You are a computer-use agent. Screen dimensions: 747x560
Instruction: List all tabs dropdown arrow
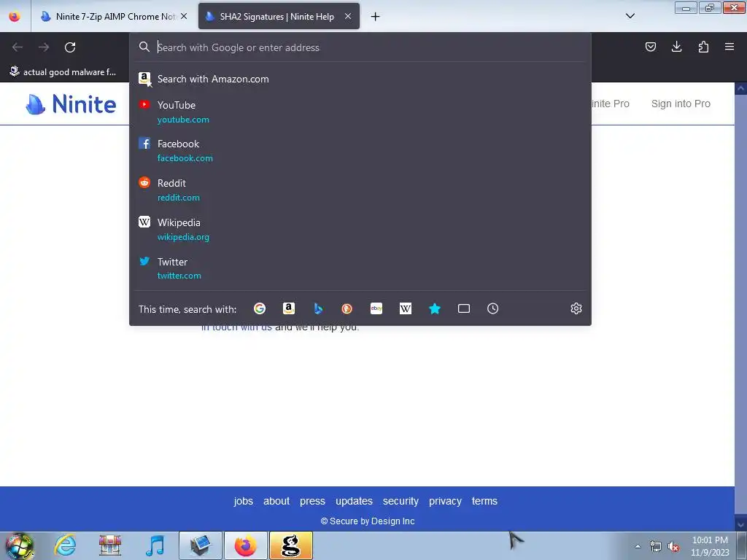tap(630, 16)
